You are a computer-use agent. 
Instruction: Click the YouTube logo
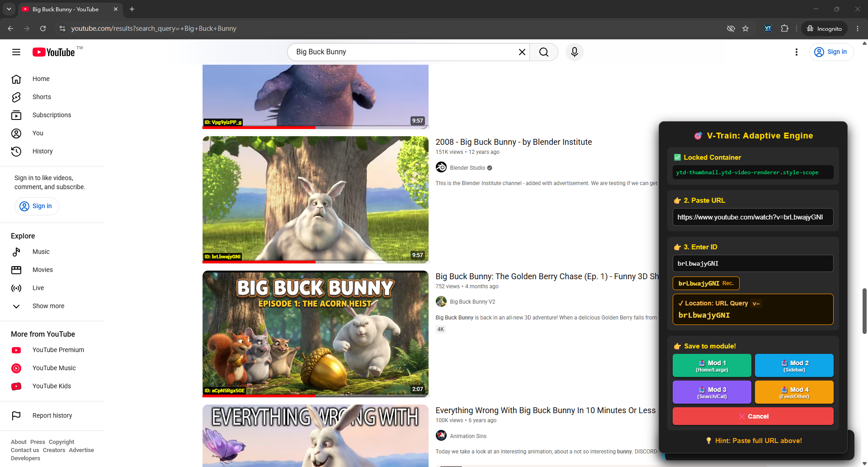coord(54,52)
